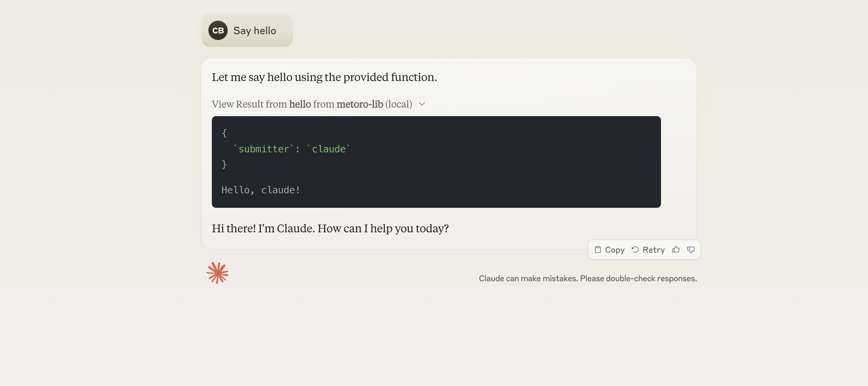Image resolution: width=868 pixels, height=386 pixels.
Task: Click the Retry circular arrow icon
Action: [635, 250]
